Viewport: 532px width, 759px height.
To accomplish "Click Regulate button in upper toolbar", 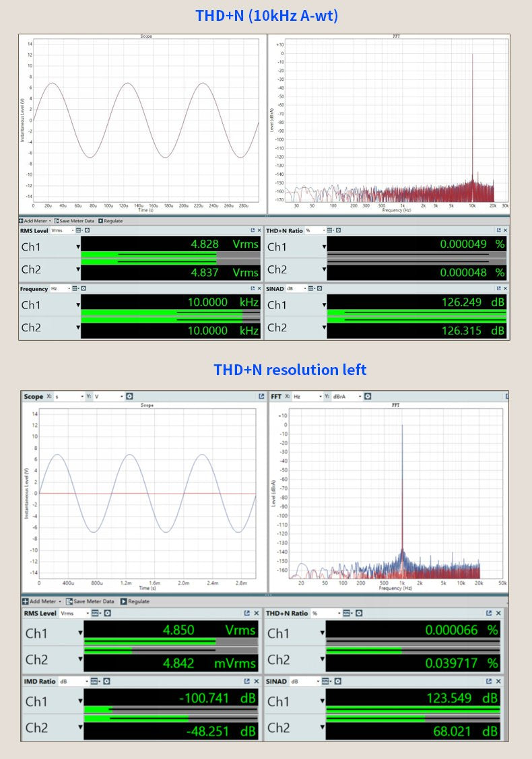I will point(111,221).
